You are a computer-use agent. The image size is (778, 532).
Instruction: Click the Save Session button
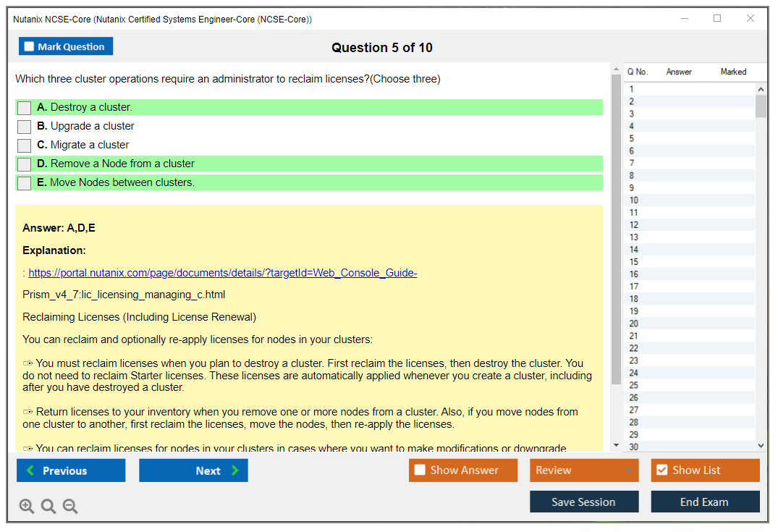tap(583, 502)
